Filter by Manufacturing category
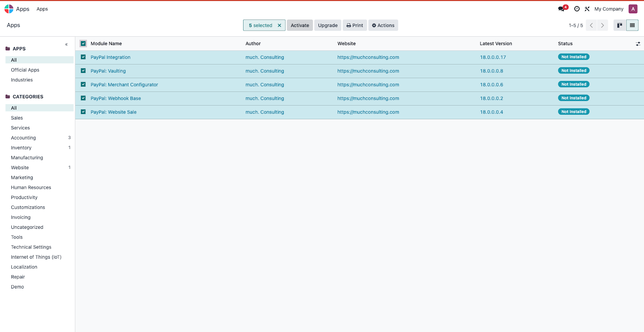Screen dimensions: 644x332 coord(39,158)
